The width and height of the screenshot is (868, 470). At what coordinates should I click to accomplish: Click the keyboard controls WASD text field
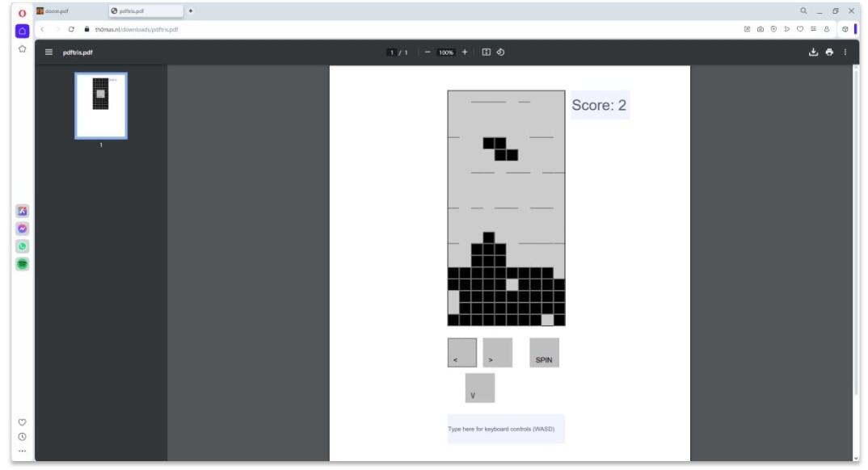[506, 429]
